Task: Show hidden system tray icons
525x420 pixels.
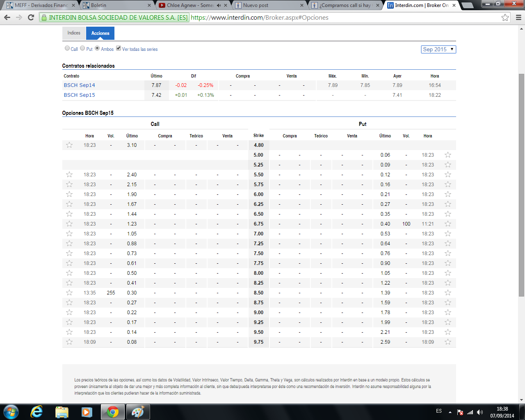Action: [x=450, y=412]
